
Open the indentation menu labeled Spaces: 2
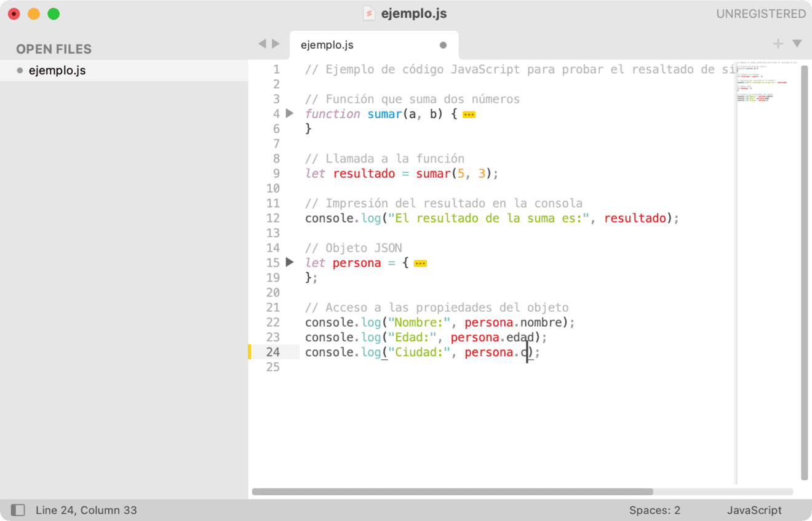(x=655, y=509)
